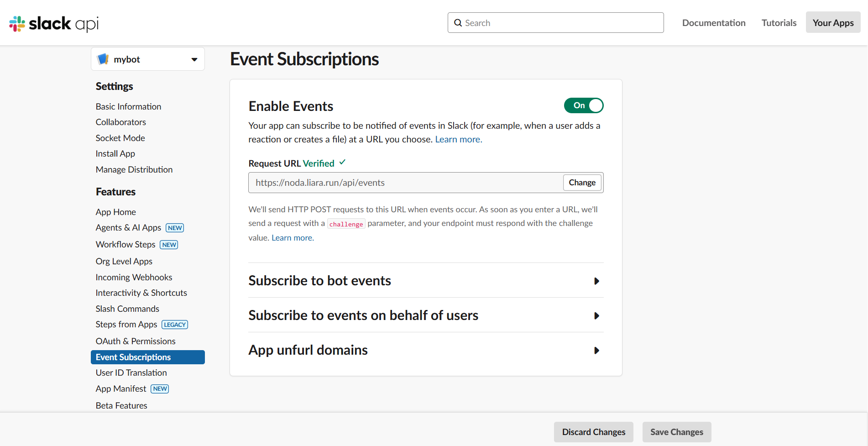Follow Learn more link after challenge value
This screenshot has width=868, height=446.
293,238
